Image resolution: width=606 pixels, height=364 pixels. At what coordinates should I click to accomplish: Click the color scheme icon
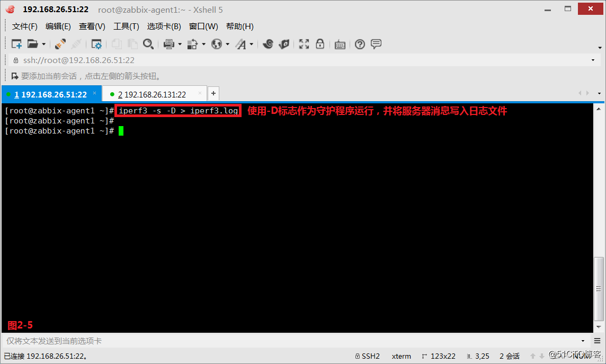point(192,44)
